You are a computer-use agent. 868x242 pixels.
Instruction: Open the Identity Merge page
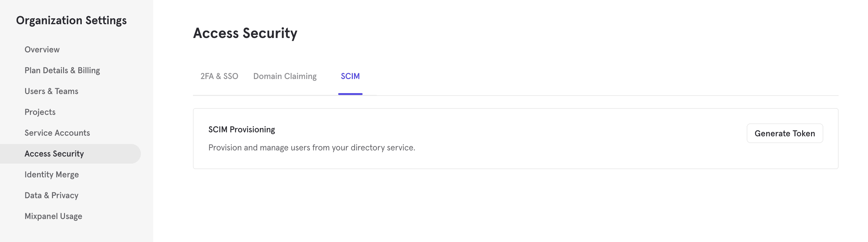(51, 175)
